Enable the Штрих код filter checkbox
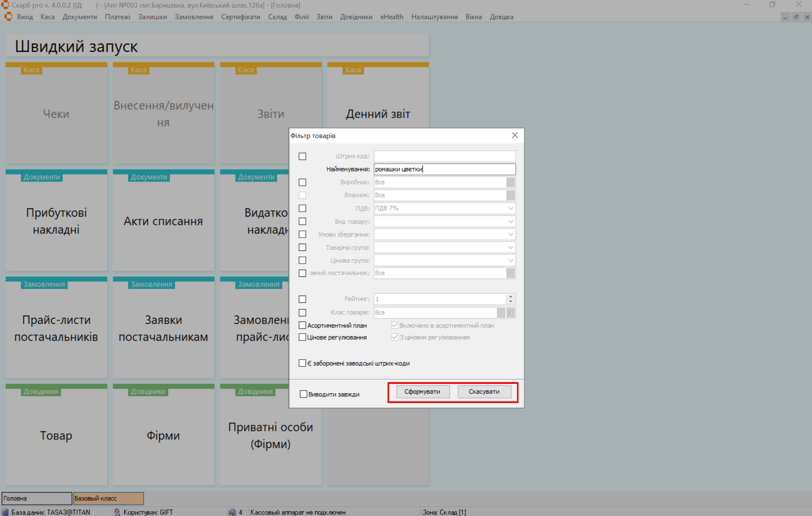The height and width of the screenshot is (516, 812). coord(303,156)
